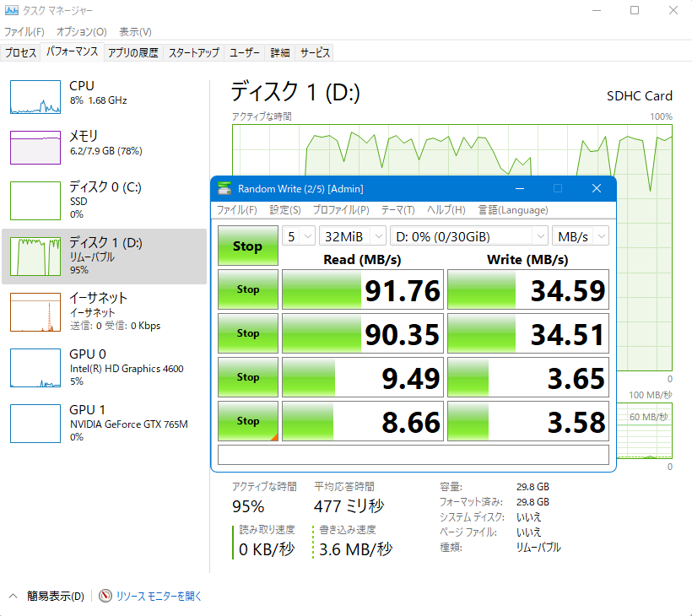Open CrystalDiskMark ファイル(F) menu
The width and height of the screenshot is (692, 616).
point(236,210)
